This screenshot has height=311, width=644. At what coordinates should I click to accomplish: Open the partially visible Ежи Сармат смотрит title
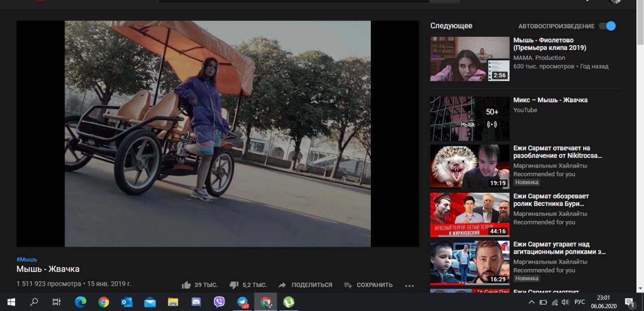[x=546, y=291]
